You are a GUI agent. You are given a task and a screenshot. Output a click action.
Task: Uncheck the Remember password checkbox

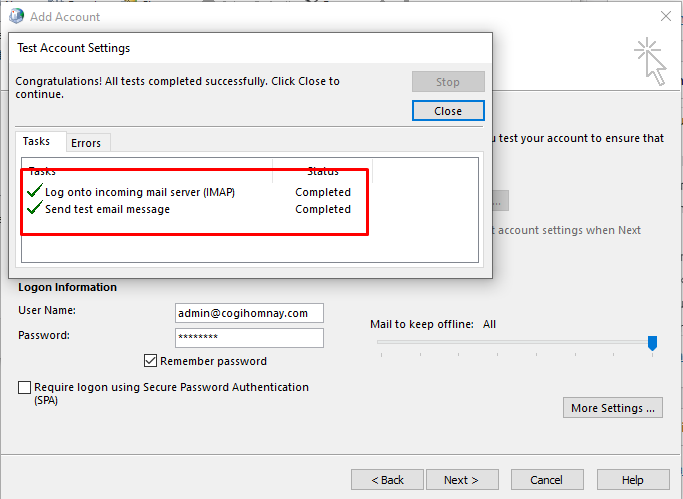coord(151,361)
